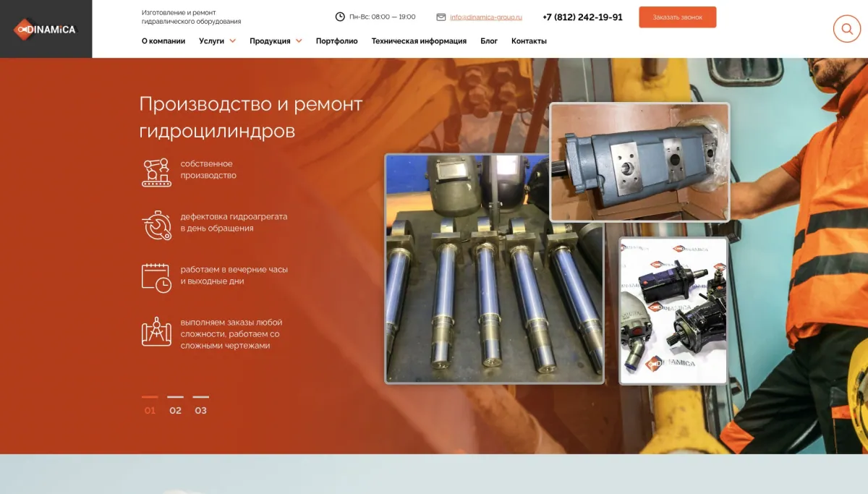Image resolution: width=868 pixels, height=494 pixels.
Task: Call the +7 (812) 242-19-91 number
Action: pos(582,17)
